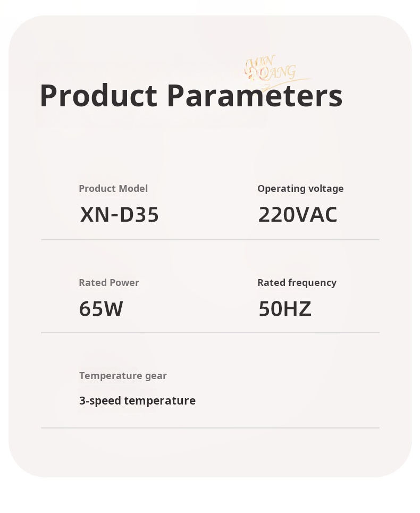Screen dimensions: 420x513
Task: Click the word Product in heading
Action: tap(98, 96)
